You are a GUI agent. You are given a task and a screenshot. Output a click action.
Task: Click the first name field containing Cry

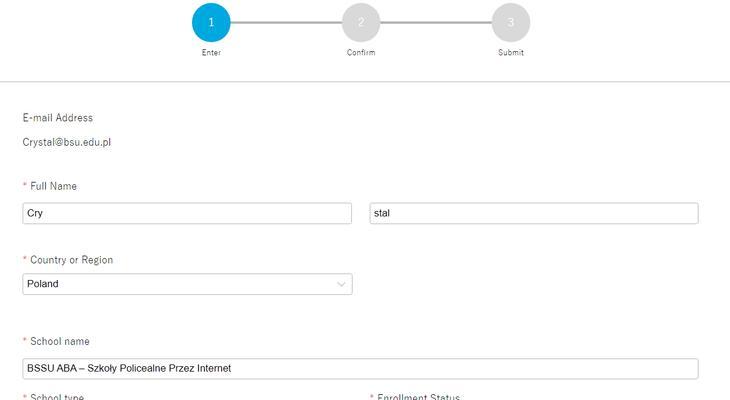point(187,213)
